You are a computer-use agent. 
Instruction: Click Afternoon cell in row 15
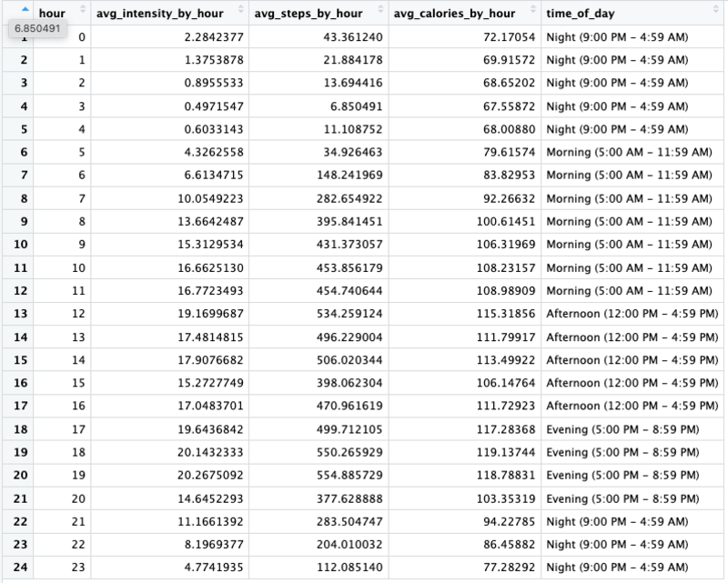coord(632,360)
